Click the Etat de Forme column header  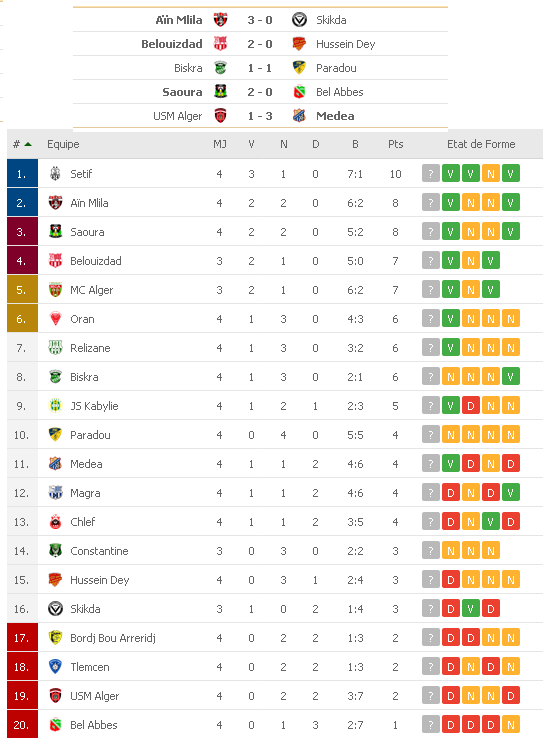coord(481,144)
